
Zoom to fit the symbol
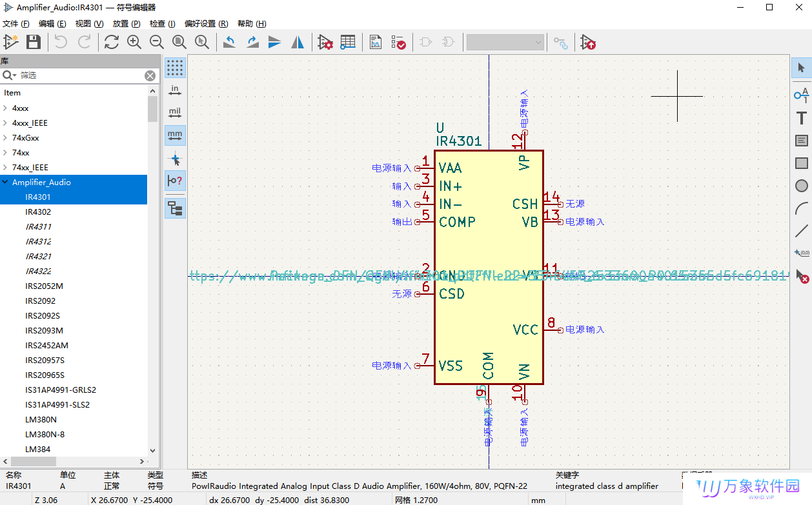tap(179, 43)
